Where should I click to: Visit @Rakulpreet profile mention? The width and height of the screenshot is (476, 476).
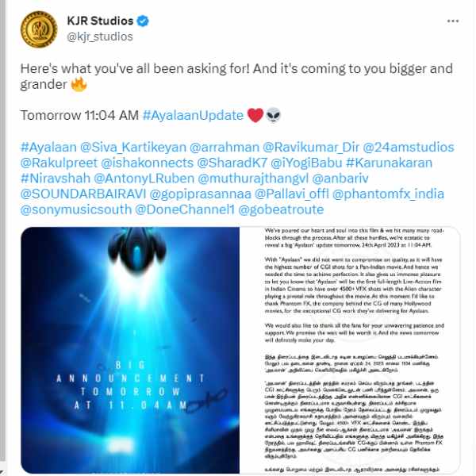pyautogui.click(x=59, y=163)
